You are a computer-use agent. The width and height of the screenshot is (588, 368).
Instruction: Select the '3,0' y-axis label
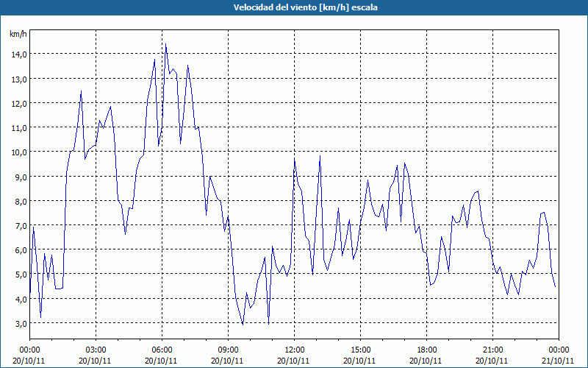pyautogui.click(x=21, y=324)
